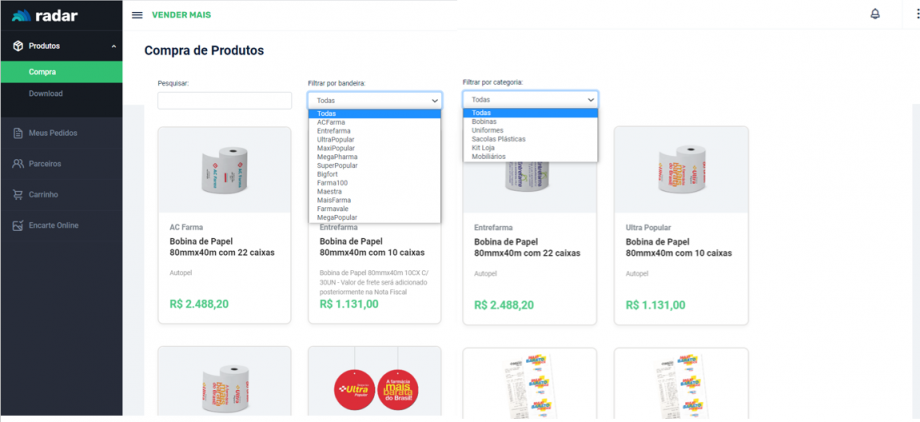The image size is (920, 422).
Task: Click the Carrinho shopping cart icon
Action: (x=18, y=194)
